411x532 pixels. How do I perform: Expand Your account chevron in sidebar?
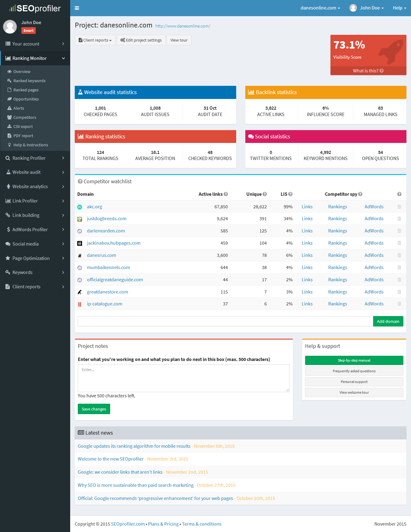click(63, 44)
